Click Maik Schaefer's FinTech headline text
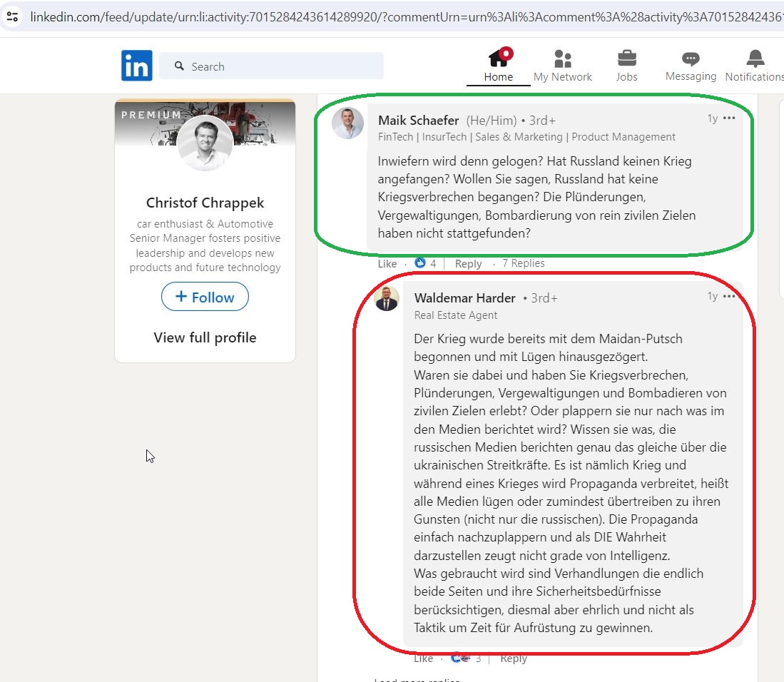This screenshot has width=784, height=682. click(x=526, y=137)
